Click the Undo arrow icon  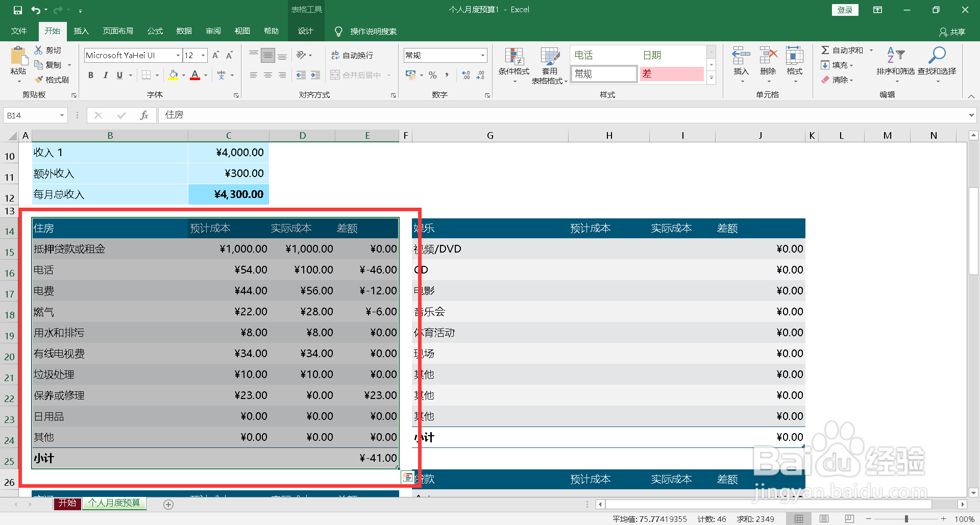click(x=36, y=10)
